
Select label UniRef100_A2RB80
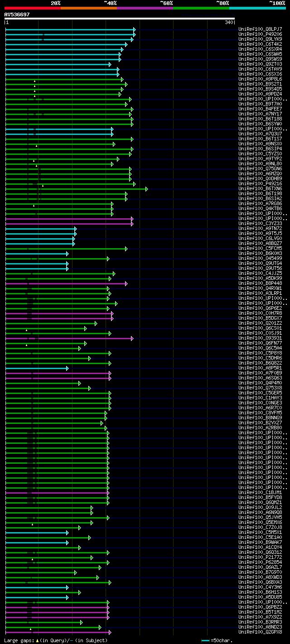pyautogui.click(x=261, y=428)
